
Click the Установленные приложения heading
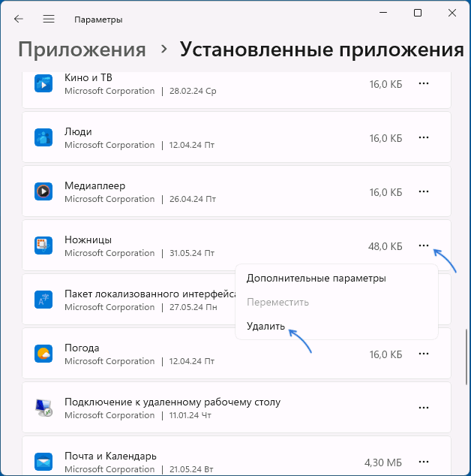[322, 50]
